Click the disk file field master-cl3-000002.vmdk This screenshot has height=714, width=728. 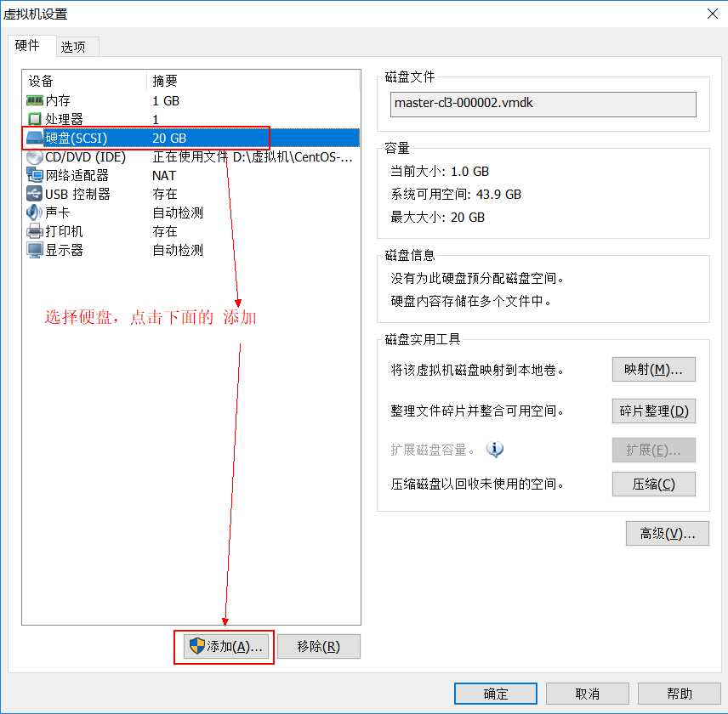click(x=543, y=104)
